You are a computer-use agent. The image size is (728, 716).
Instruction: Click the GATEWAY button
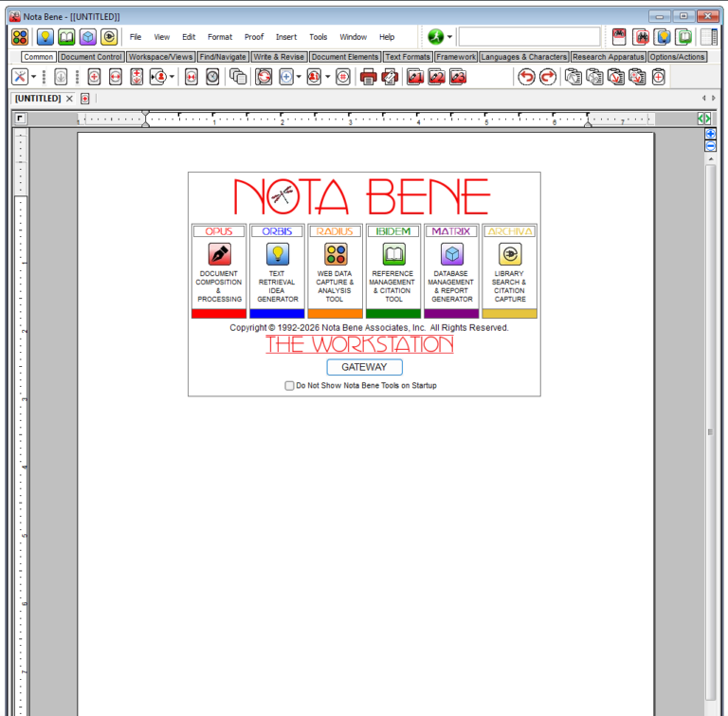coord(364,367)
